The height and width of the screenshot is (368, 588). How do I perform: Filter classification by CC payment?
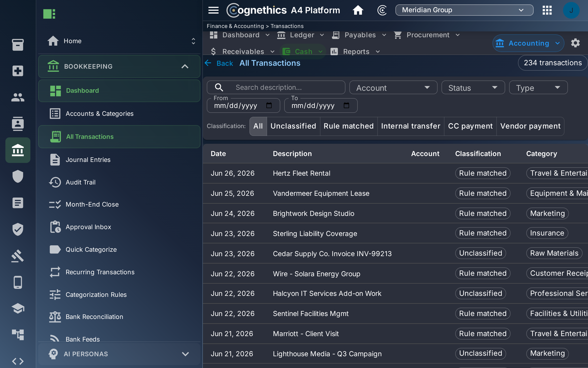[x=470, y=126]
